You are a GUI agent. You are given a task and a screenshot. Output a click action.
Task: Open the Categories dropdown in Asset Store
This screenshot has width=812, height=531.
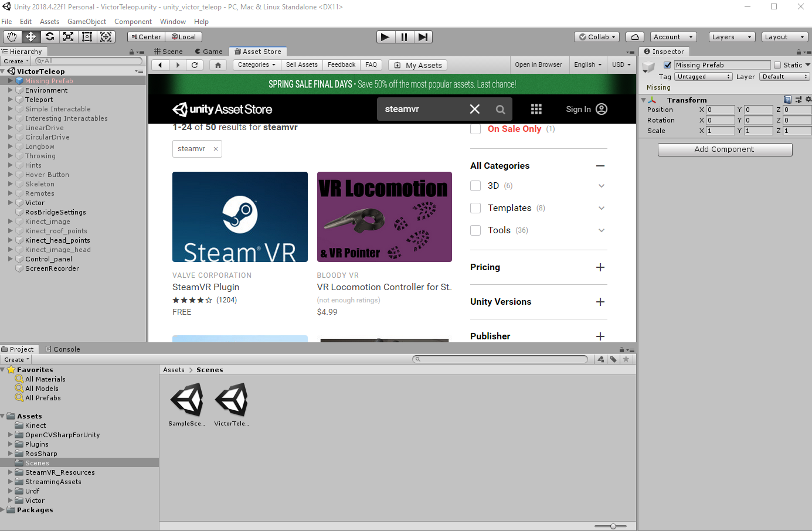click(x=257, y=65)
